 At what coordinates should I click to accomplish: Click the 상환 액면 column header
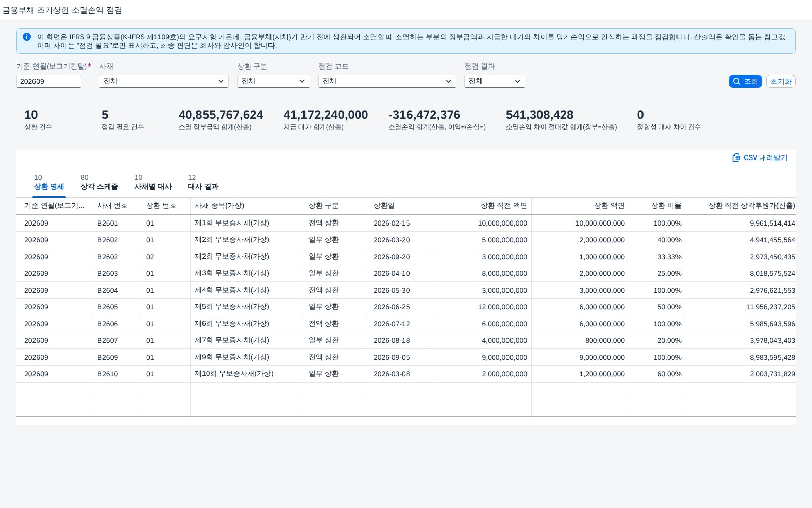coord(580,206)
